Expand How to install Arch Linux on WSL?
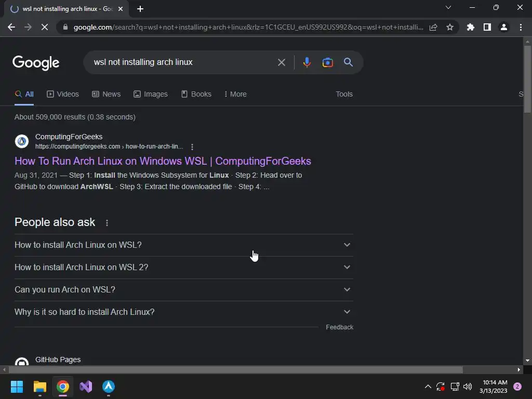This screenshot has height=399, width=532. click(184, 245)
